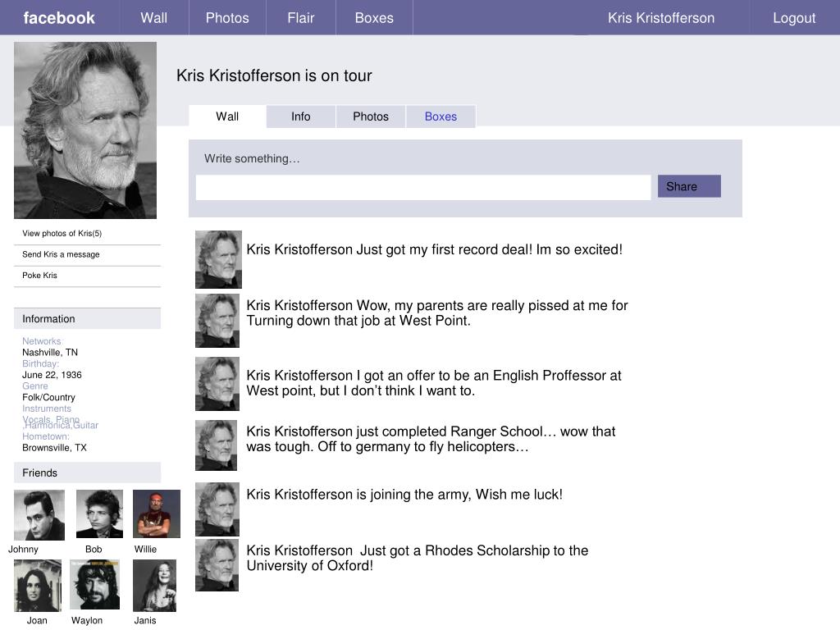The image size is (840, 630).
Task: Click avatar beside the record deal post
Action: coord(218,259)
